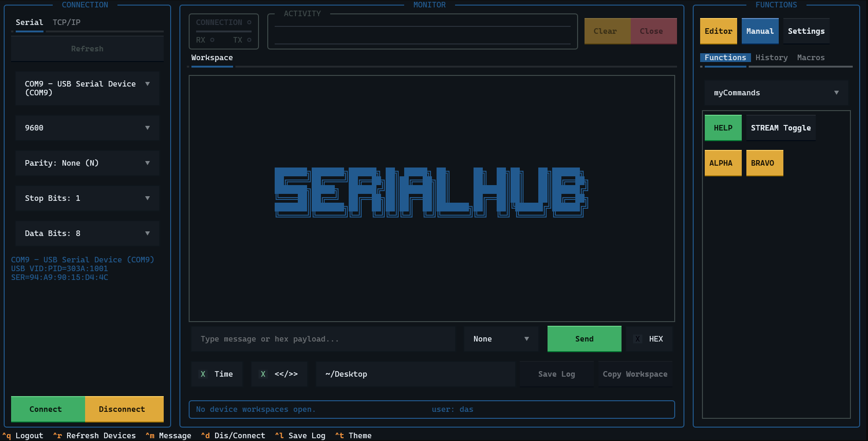Toggle the <</>> direction checkbox

pyautogui.click(x=279, y=374)
